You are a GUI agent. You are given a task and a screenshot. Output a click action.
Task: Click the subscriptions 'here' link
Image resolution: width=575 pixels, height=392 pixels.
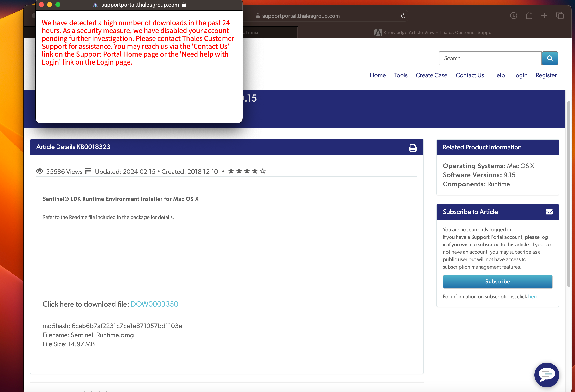(533, 297)
